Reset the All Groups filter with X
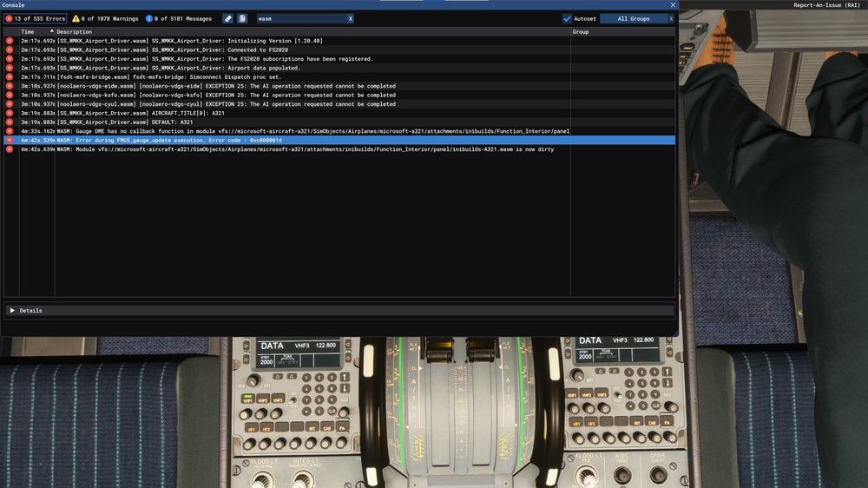Screen dimensions: 868x488 670,18
